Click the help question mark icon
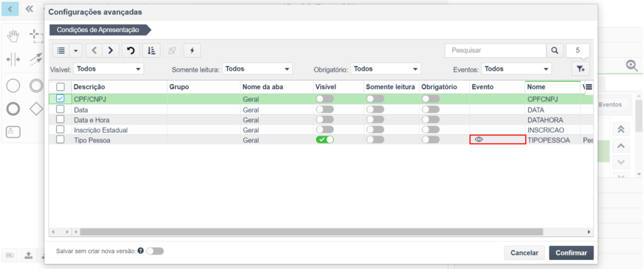This screenshot has height=269, width=644. (140, 251)
